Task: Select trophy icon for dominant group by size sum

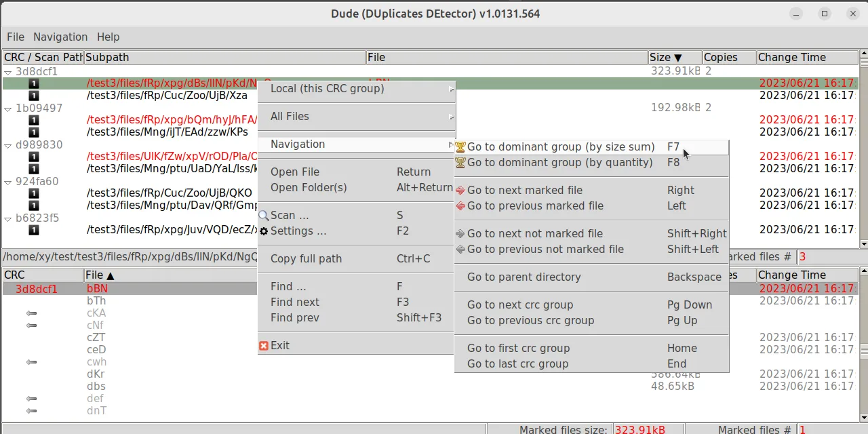Action: [x=460, y=146]
